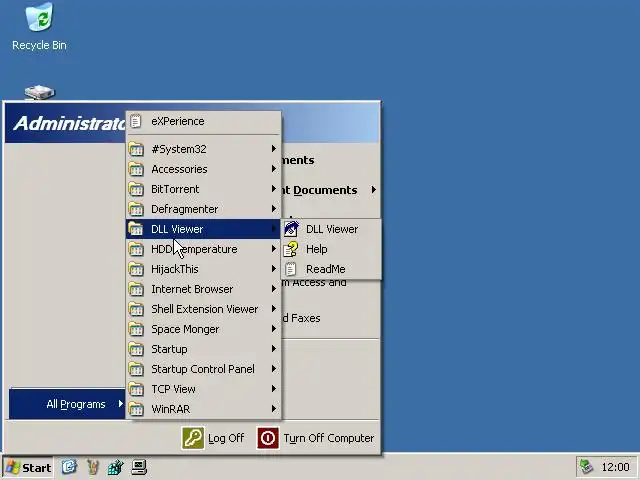Expand the WinRAR submenu arrow
The image size is (640, 480).
(274, 409)
